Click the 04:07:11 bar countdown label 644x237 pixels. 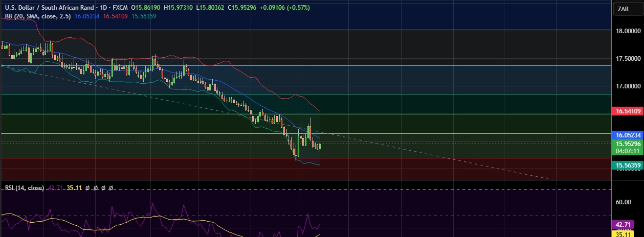(x=628, y=151)
